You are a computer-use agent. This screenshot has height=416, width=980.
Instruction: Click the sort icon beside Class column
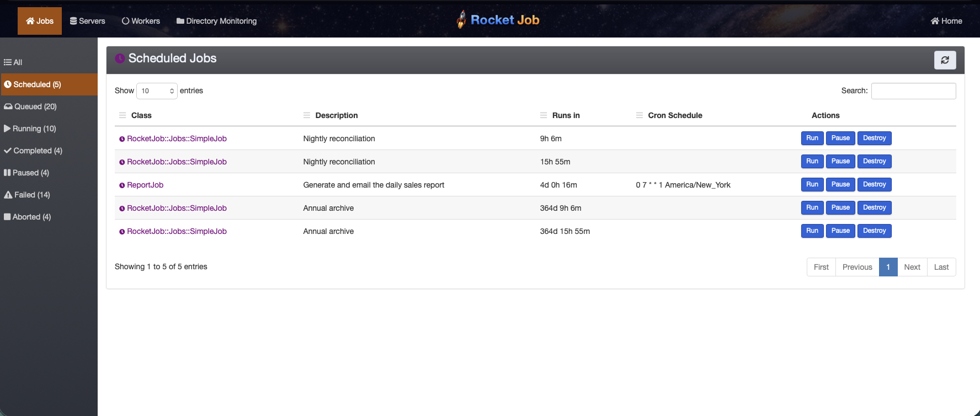[x=122, y=115]
